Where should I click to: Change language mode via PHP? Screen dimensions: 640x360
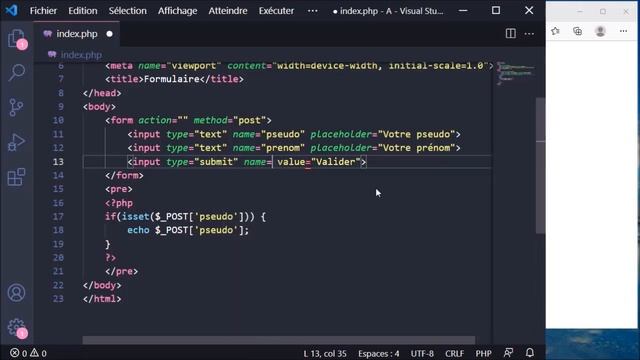click(483, 353)
